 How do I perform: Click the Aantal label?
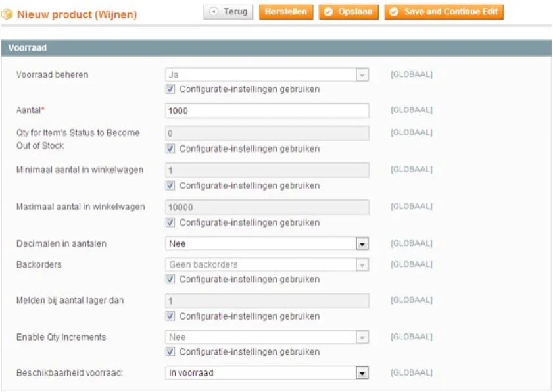[x=30, y=110]
